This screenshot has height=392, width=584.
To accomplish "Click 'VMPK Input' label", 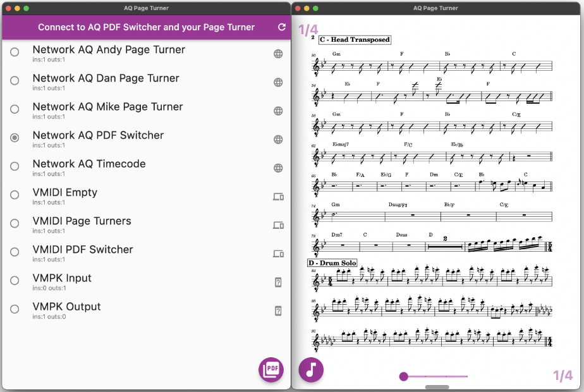I will 62,278.
